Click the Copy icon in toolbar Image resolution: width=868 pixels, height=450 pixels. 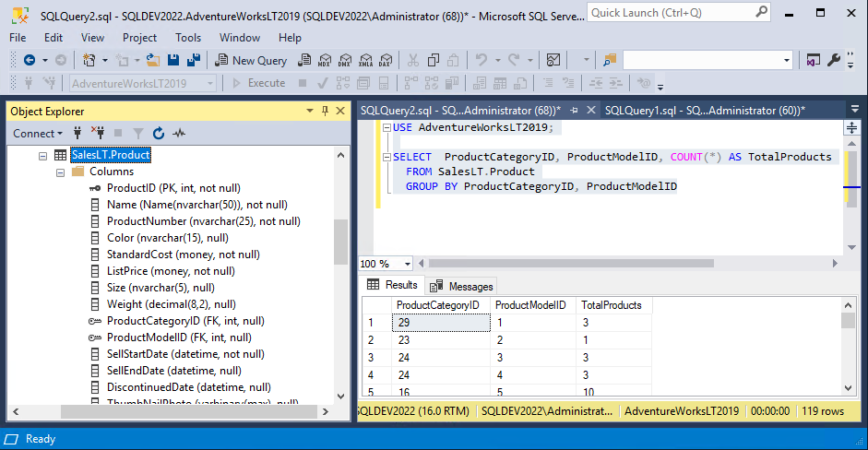pos(434,60)
